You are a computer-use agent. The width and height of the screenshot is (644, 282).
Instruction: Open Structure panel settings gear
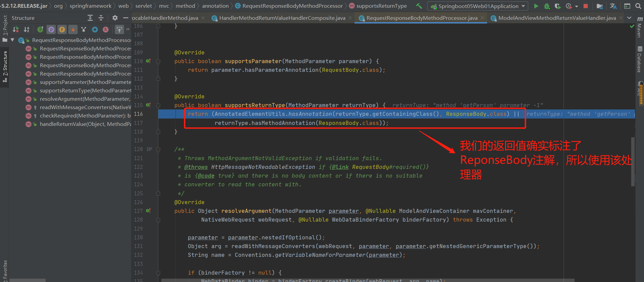[x=115, y=18]
